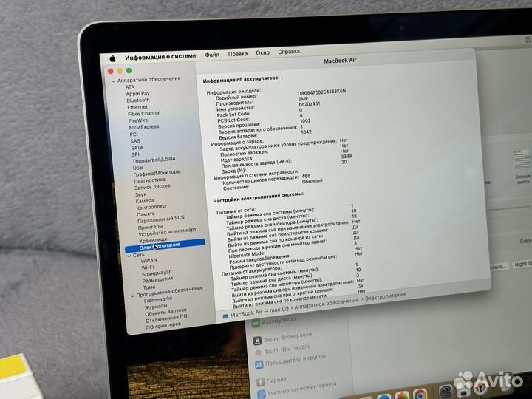
Task: Select Bluetooth in the sidebar
Action: point(138,100)
